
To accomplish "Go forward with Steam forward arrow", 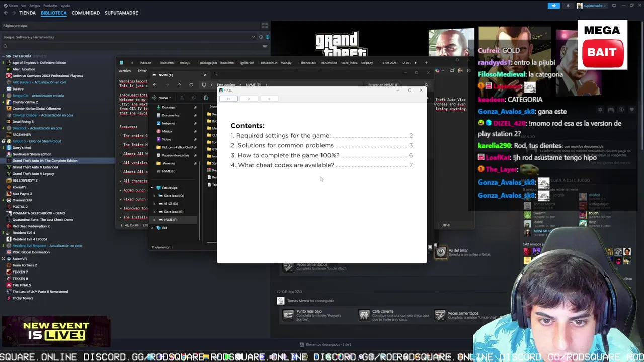I will [x=13, y=13].
